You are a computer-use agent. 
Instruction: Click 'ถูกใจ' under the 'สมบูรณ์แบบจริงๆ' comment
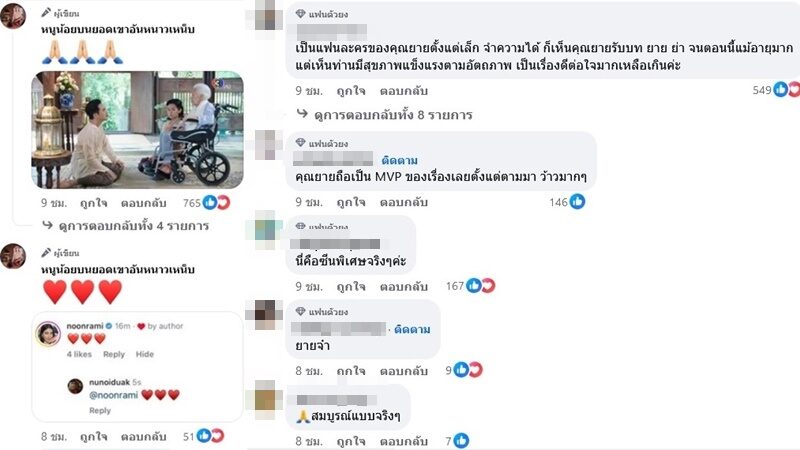351,441
